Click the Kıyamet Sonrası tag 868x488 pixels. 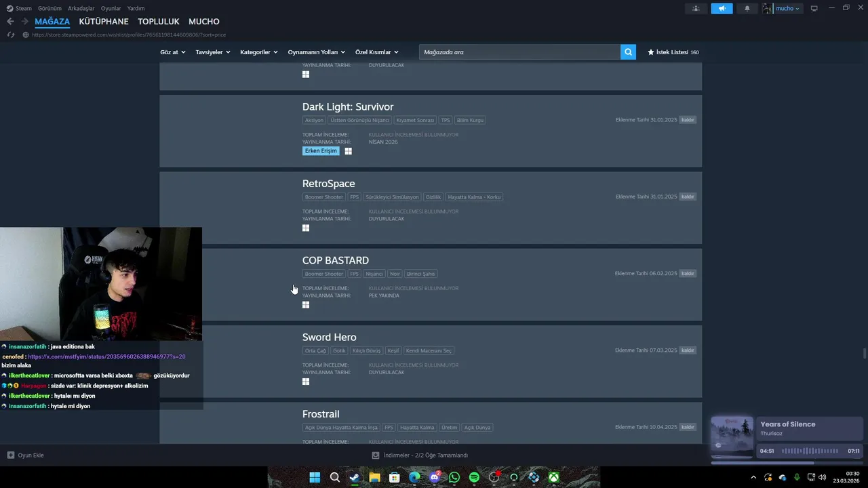coord(415,120)
